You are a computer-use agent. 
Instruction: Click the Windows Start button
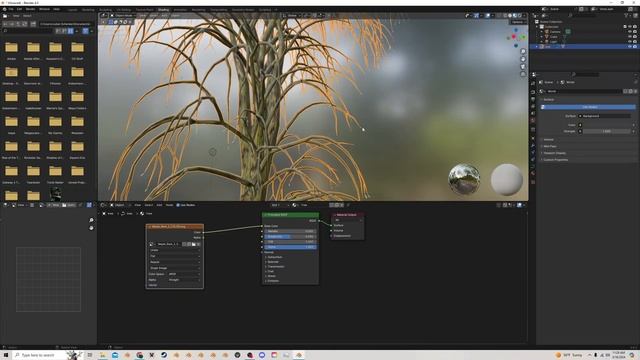pyautogui.click(x=6, y=355)
